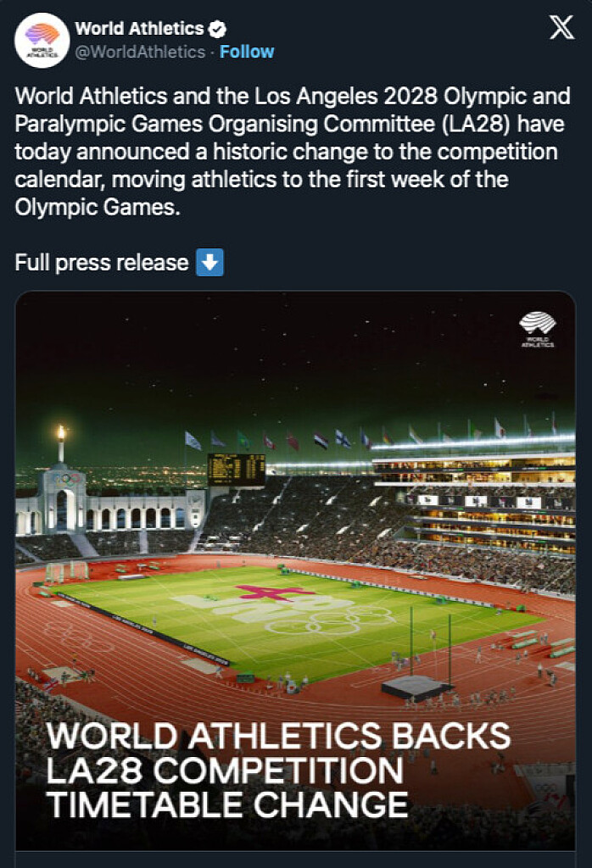Open the @WorldAthletics handle link
The height and width of the screenshot is (868, 592).
[x=140, y=52]
